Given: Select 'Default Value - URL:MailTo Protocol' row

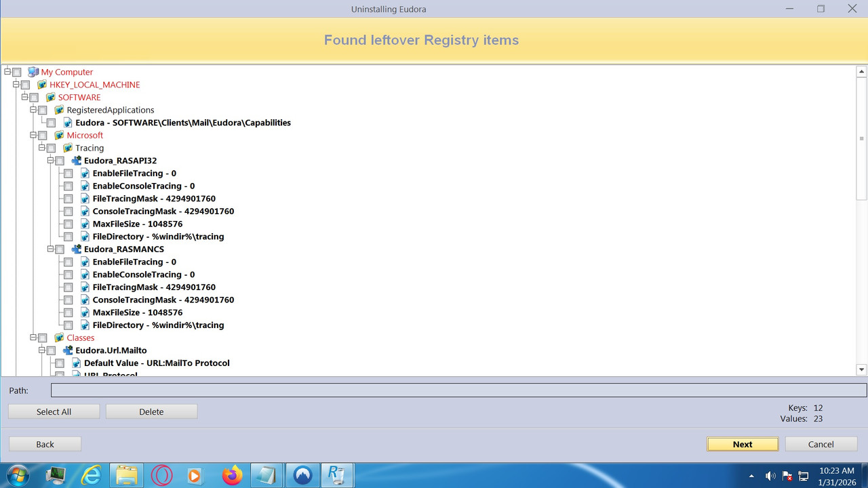Looking at the screenshot, I should point(157,363).
